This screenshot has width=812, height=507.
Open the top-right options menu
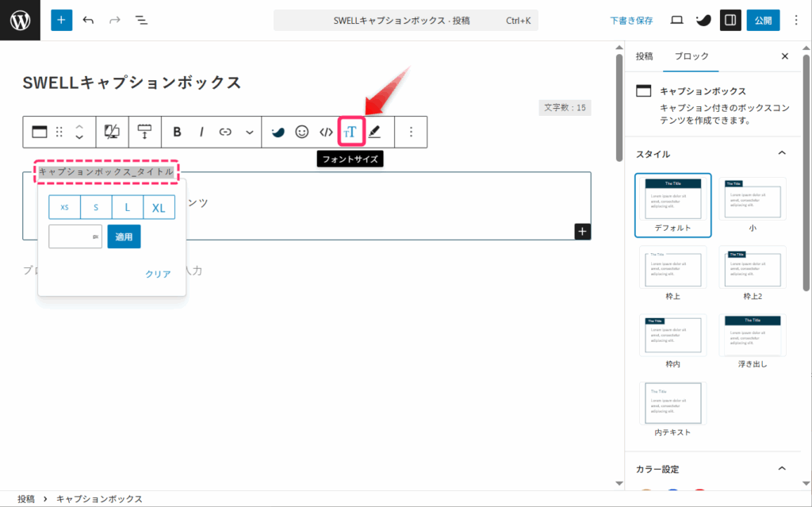(x=796, y=20)
